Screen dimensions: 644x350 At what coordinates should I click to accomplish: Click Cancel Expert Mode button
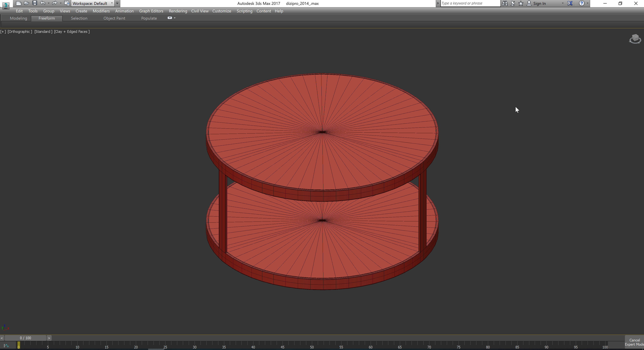point(634,342)
